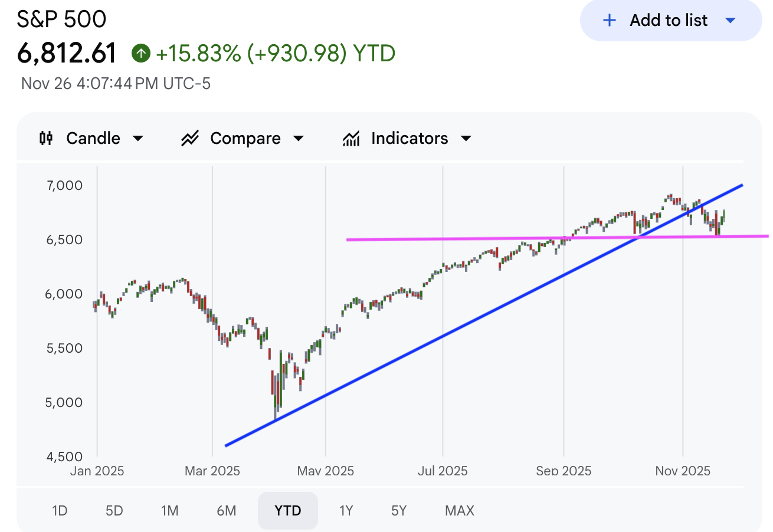
Task: Expand the Indicators dropdown arrow
Action: [466, 139]
